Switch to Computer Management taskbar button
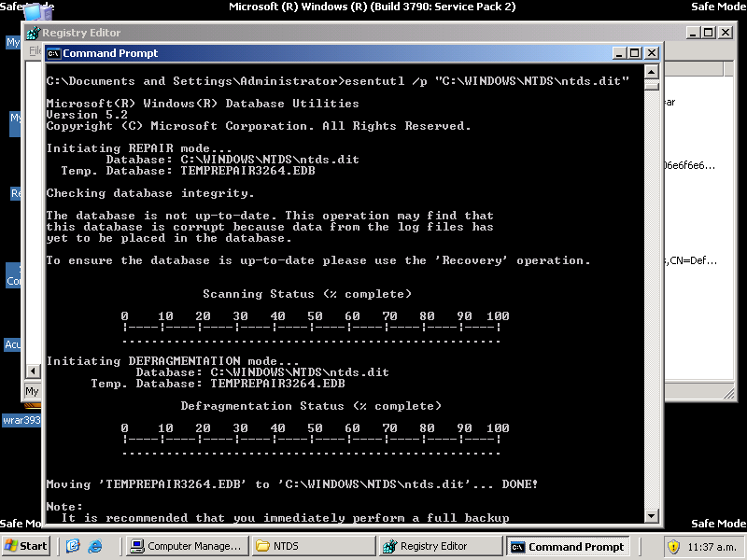 pos(185,546)
